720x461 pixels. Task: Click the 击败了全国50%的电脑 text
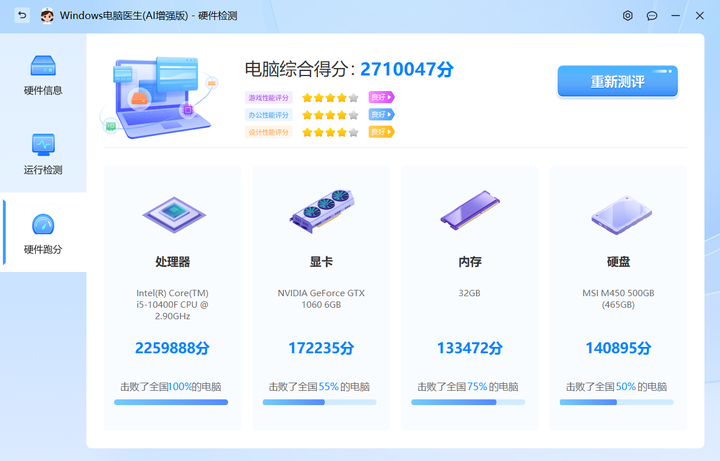click(616, 387)
